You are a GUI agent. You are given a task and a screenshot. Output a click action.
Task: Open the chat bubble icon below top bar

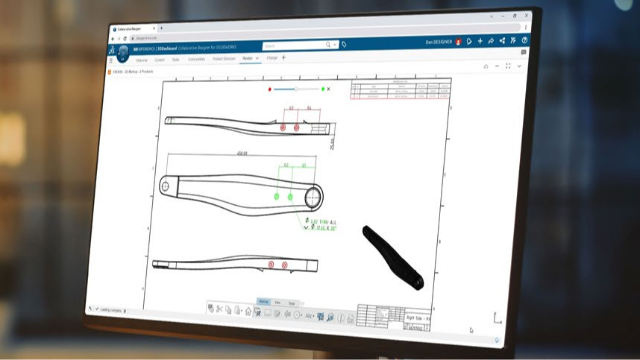(x=523, y=52)
